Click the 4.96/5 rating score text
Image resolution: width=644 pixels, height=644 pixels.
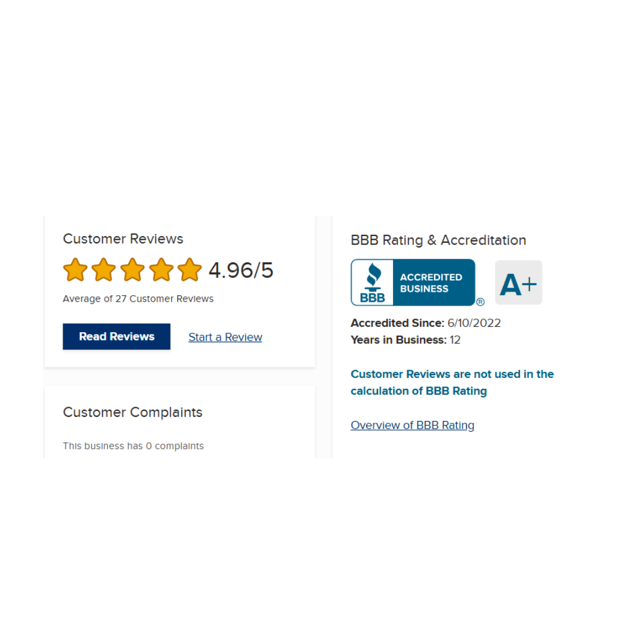coord(241,270)
